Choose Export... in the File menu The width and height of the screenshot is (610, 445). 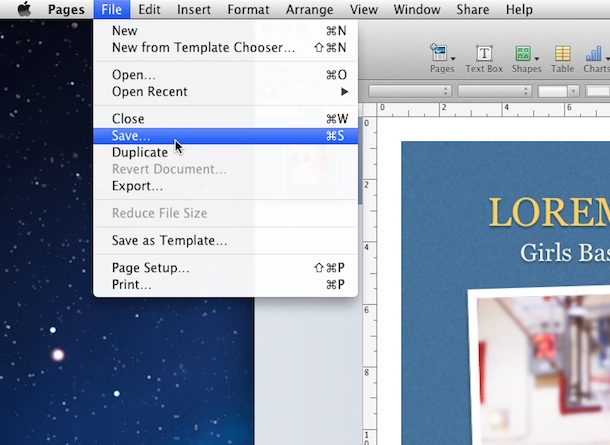tap(225, 186)
